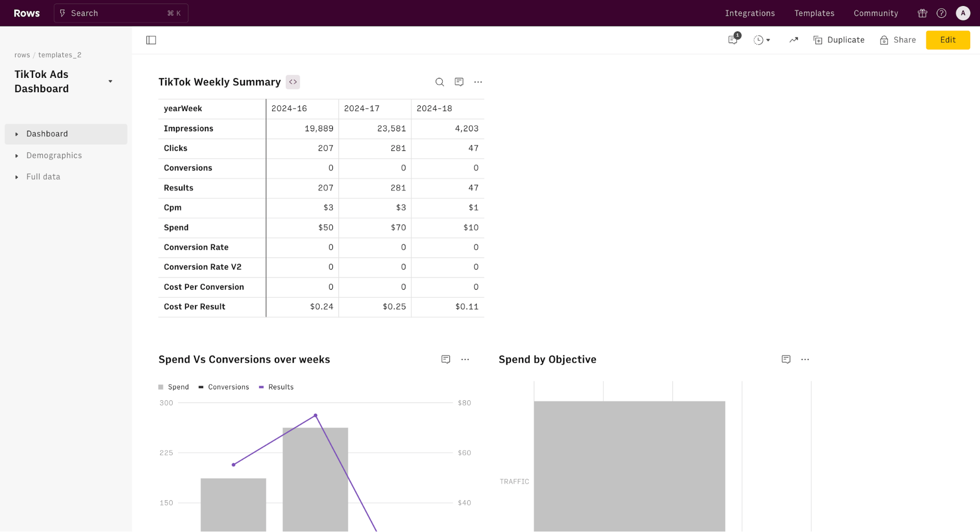Click the search icon on TikTok Weekly Summary
Image resolution: width=980 pixels, height=532 pixels.
(439, 81)
